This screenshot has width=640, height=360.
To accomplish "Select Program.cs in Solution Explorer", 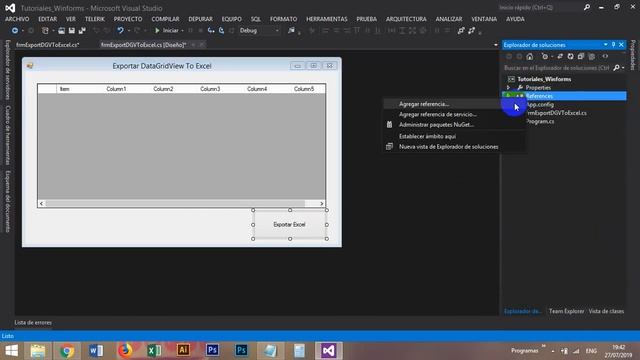I will [540, 121].
